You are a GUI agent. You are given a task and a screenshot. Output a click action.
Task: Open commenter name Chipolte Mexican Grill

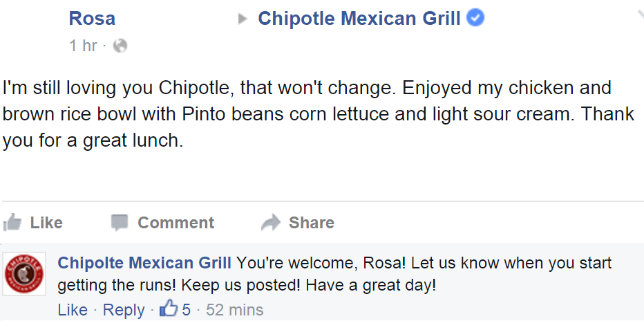point(144,263)
